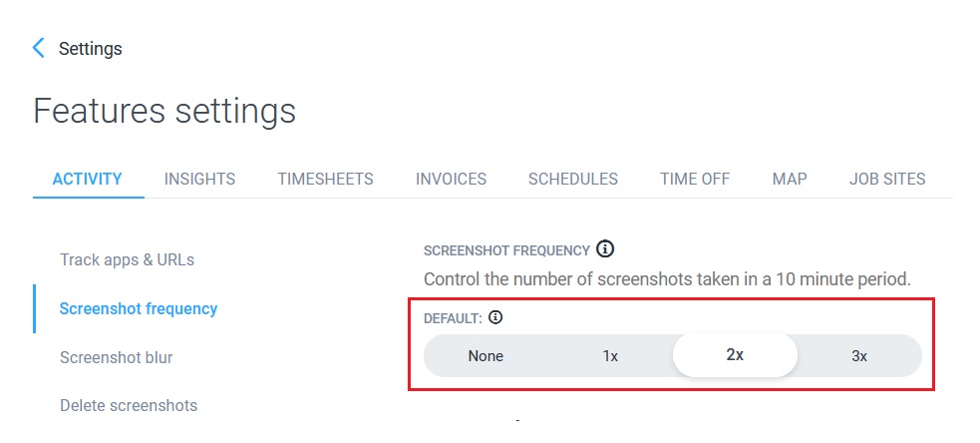980x443 pixels.
Task: Click the info icon beside Screenshot Frequency heading
Action: click(604, 249)
